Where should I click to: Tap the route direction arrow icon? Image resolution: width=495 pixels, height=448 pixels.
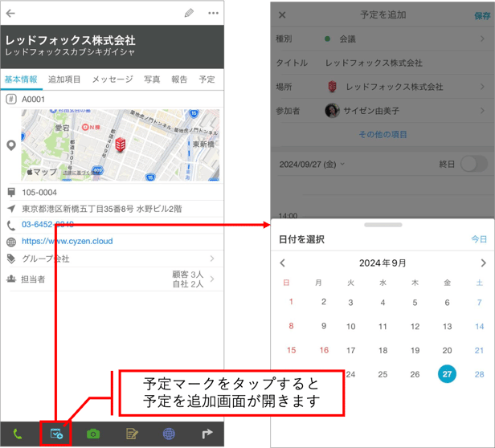(207, 434)
